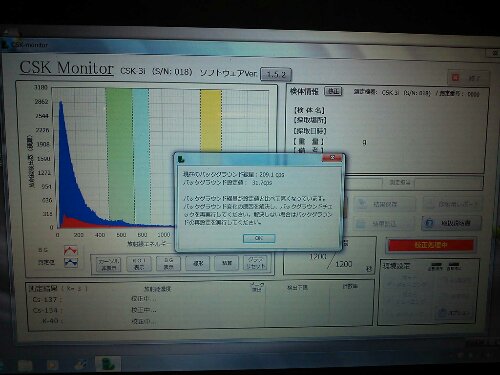Click the yellow K-40 ROI band on the spectrum
This screenshot has height=375, width=500.
(x=211, y=120)
